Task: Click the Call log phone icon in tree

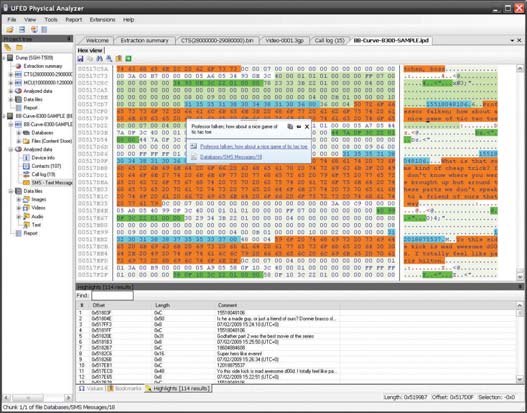Action: coord(26,174)
